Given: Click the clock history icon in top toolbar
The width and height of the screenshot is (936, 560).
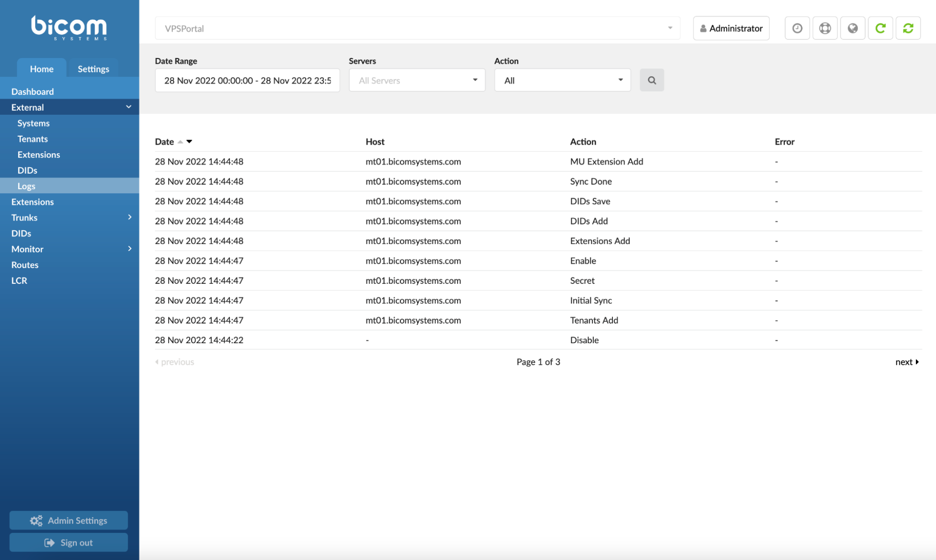Looking at the screenshot, I should click(x=797, y=28).
